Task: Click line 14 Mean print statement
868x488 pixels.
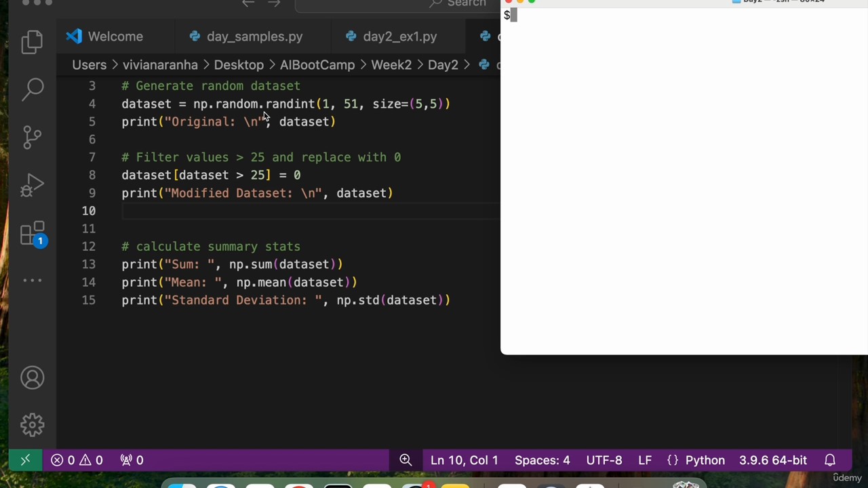Action: (x=239, y=283)
